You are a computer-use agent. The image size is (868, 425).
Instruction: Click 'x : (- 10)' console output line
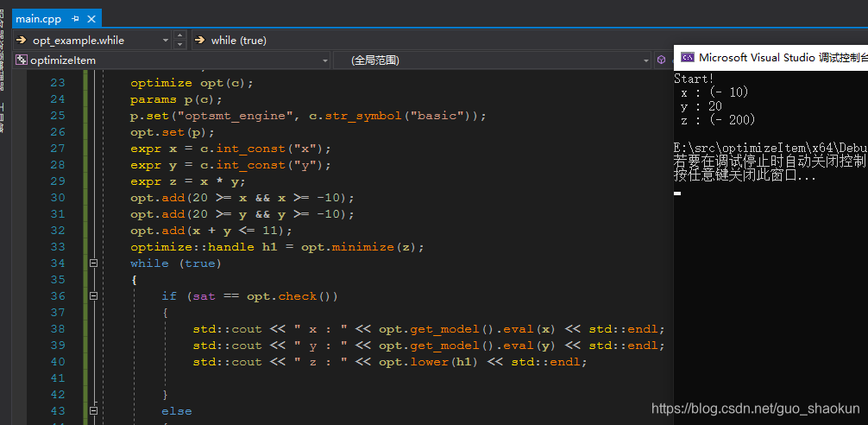714,92
